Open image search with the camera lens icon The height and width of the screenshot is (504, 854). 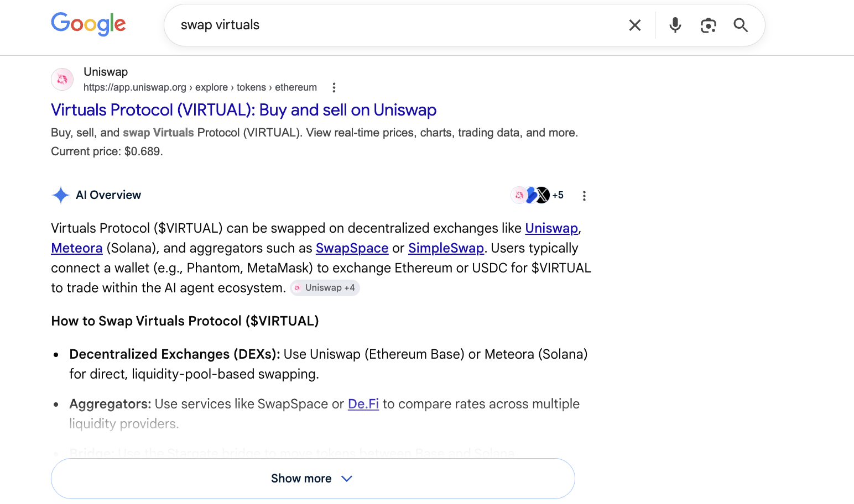click(x=708, y=25)
